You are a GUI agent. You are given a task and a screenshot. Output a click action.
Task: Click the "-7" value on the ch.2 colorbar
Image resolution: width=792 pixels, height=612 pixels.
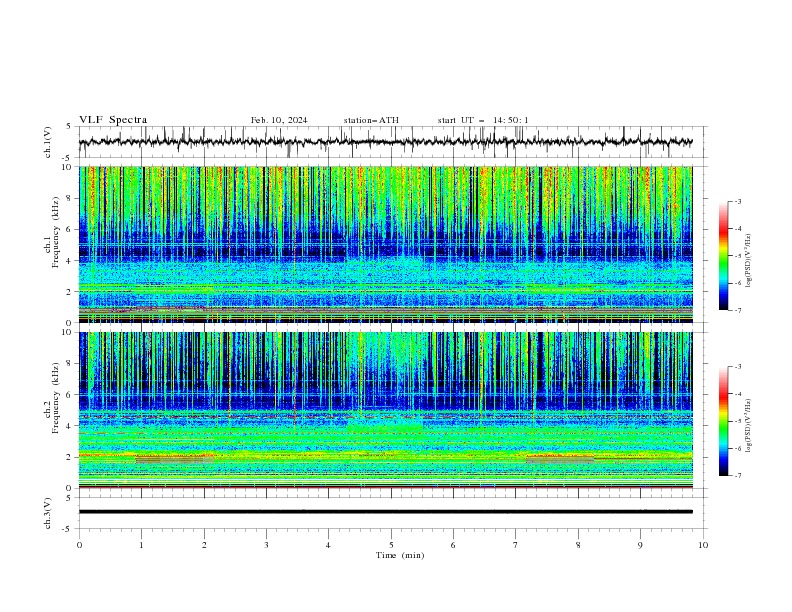pyautogui.click(x=737, y=476)
